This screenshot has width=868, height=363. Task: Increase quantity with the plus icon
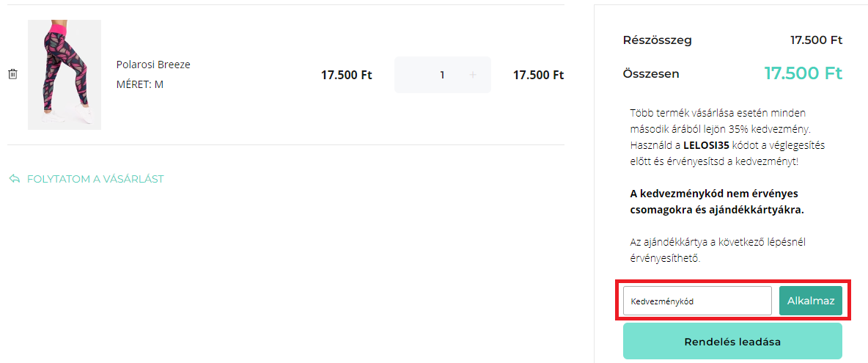(x=473, y=75)
